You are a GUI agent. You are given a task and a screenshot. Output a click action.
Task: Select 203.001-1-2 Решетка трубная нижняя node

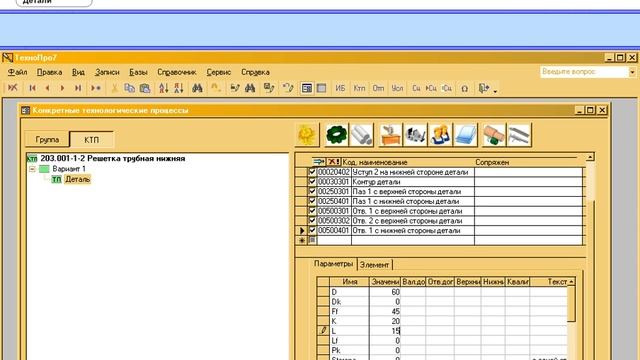click(x=113, y=158)
